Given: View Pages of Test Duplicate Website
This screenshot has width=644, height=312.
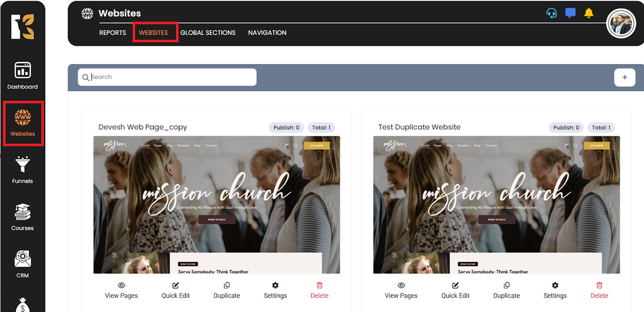Looking at the screenshot, I should click(x=401, y=291).
